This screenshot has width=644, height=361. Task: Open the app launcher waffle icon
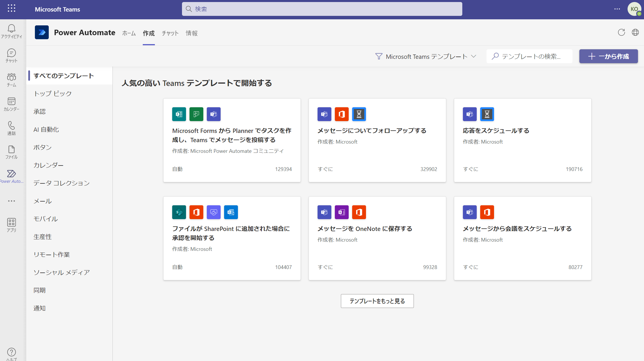coord(12,8)
